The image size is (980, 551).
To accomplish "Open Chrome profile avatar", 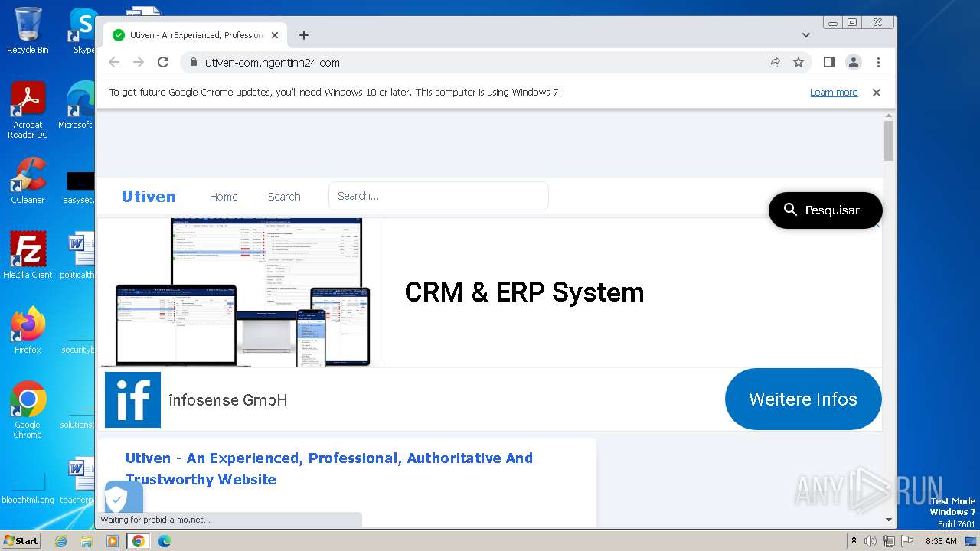I will coord(853,63).
